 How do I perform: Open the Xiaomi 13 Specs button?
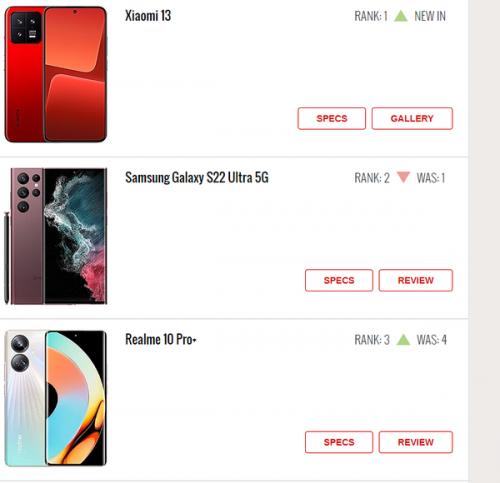click(332, 118)
